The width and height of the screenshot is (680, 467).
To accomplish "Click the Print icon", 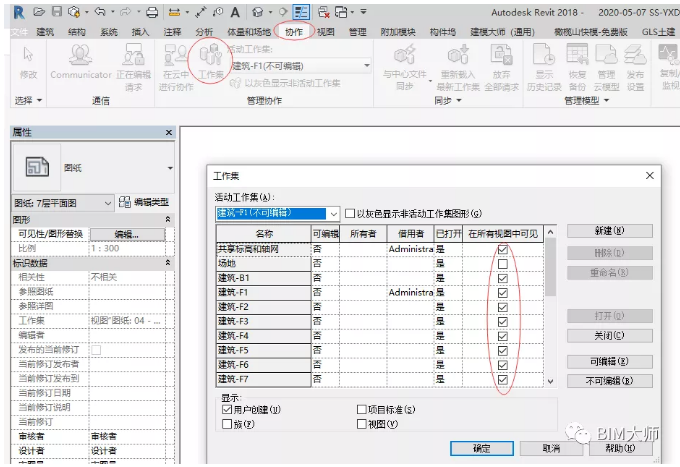I will (x=152, y=12).
